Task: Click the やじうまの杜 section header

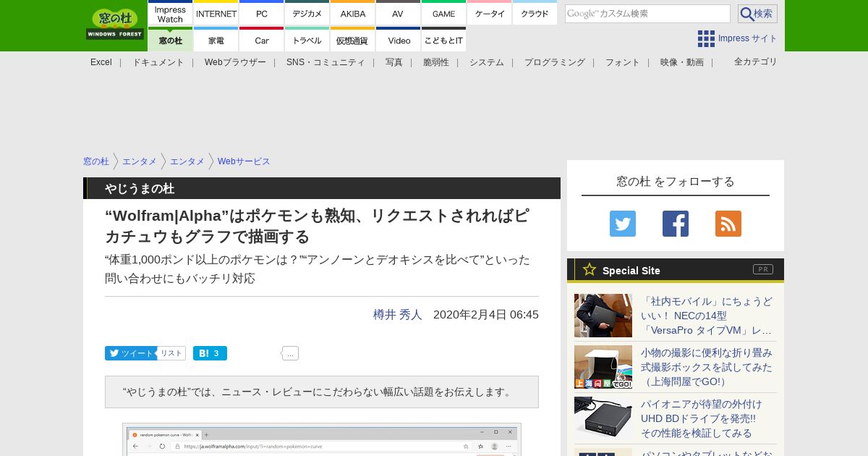Action: 322,188
